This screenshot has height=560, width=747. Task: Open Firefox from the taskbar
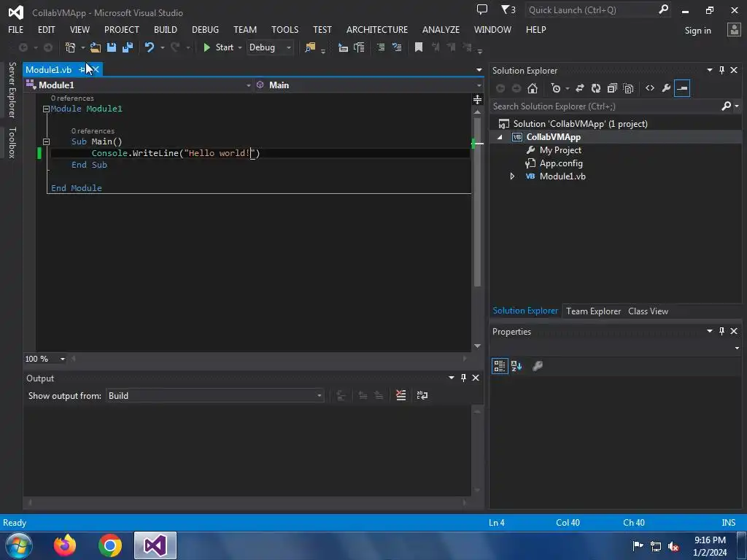pyautogui.click(x=65, y=545)
